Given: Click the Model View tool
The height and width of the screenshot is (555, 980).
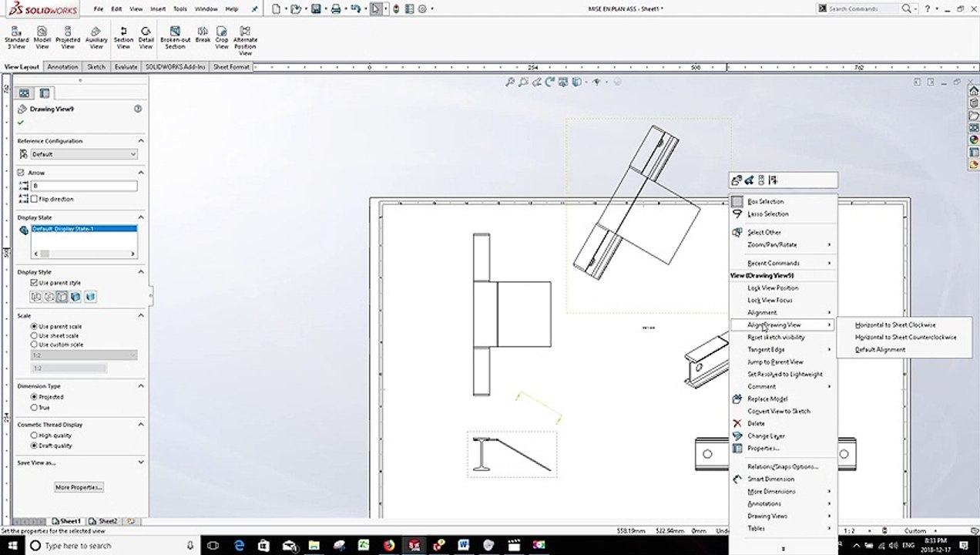Looking at the screenshot, I should (42, 37).
